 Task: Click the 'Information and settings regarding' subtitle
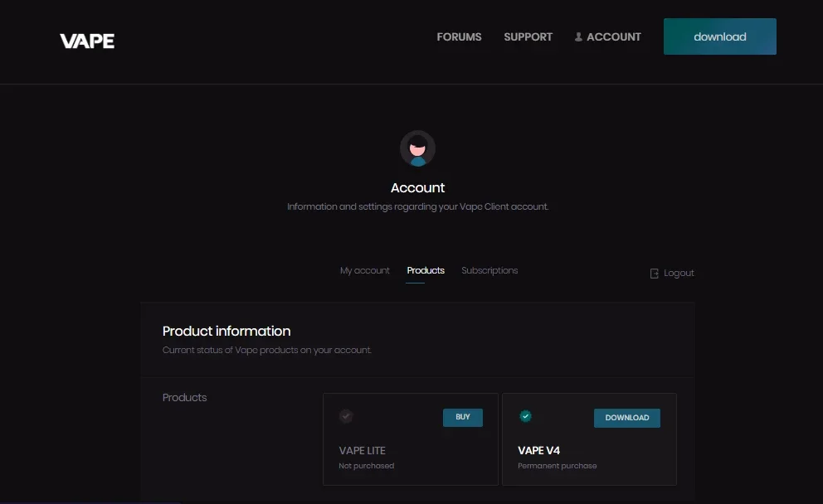click(418, 206)
